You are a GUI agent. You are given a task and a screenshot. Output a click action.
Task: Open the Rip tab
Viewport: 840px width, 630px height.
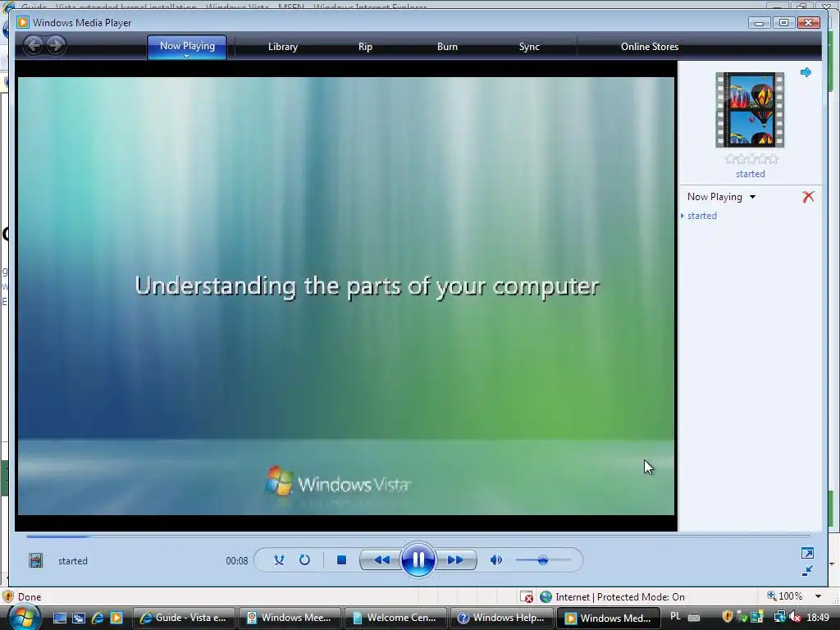coord(365,47)
